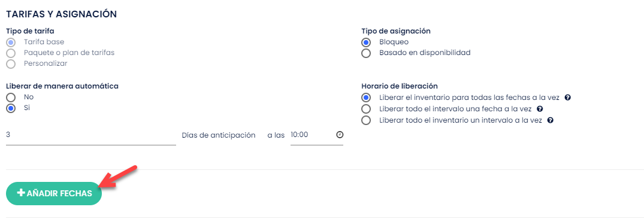Set automatic release to No

click(11, 97)
